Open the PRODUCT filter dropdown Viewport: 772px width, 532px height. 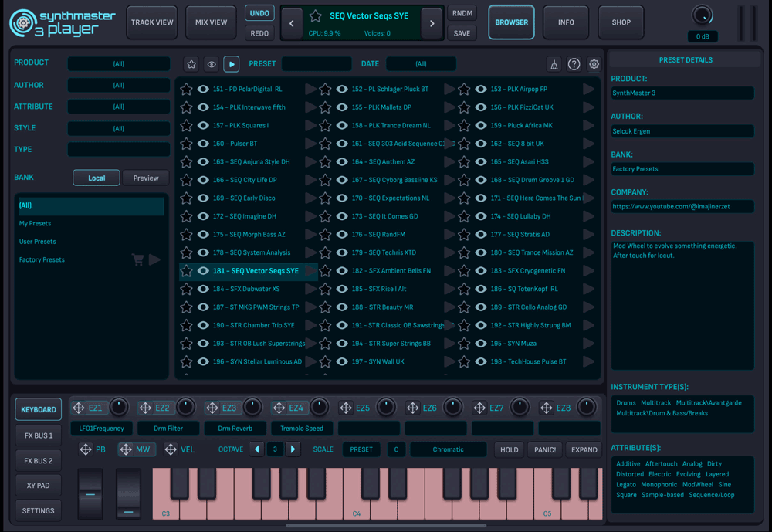pos(119,64)
